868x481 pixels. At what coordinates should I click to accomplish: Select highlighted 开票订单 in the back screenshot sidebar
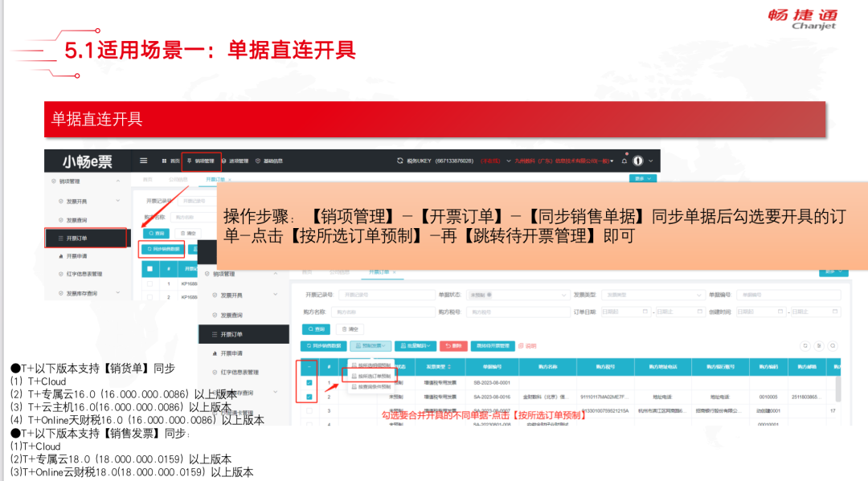(x=86, y=238)
